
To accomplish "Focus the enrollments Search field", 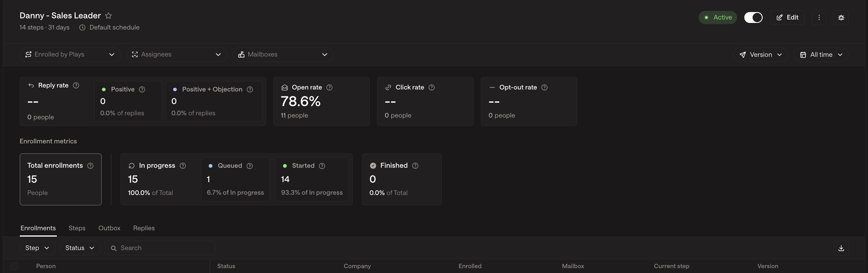I will [x=160, y=248].
